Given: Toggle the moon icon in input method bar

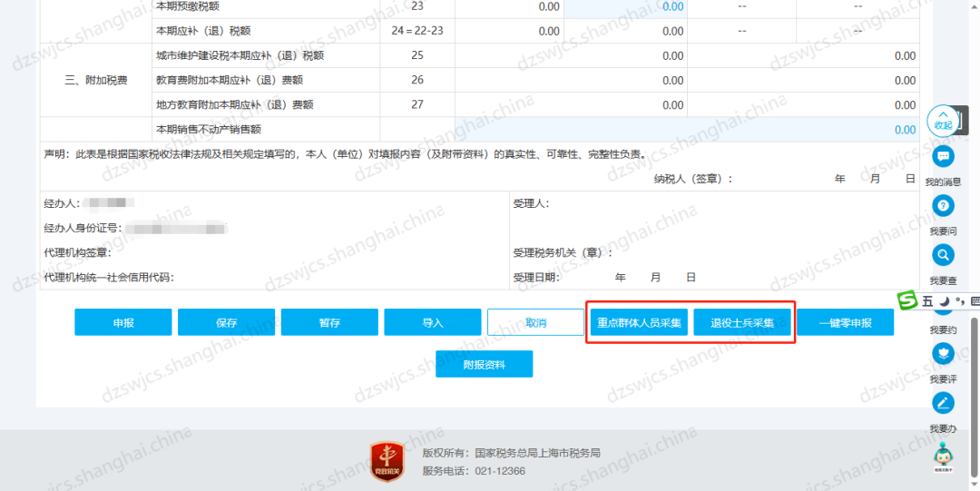Looking at the screenshot, I should click(x=944, y=300).
